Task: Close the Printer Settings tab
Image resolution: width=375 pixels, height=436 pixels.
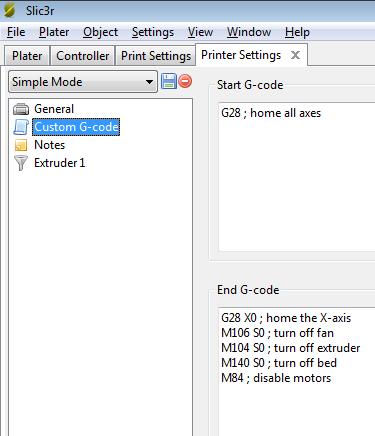Action: click(295, 55)
